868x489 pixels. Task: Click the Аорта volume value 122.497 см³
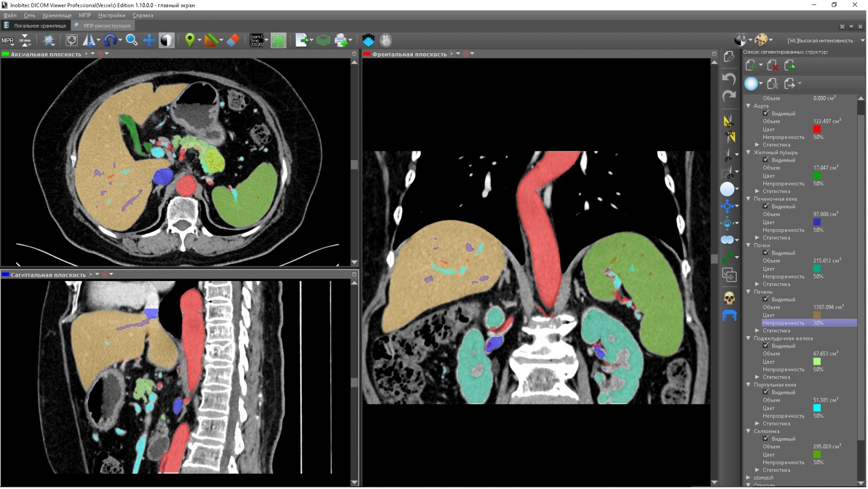tap(827, 121)
